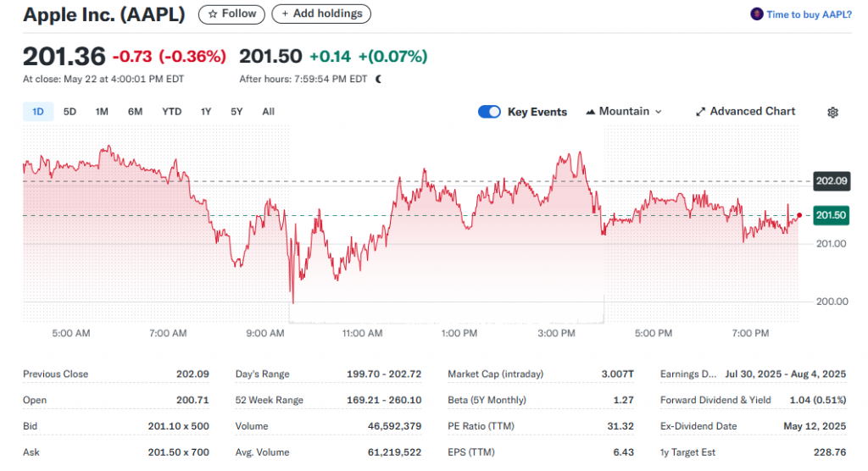Open chart settings gear icon
This screenshot has width=868, height=471.
click(x=832, y=113)
